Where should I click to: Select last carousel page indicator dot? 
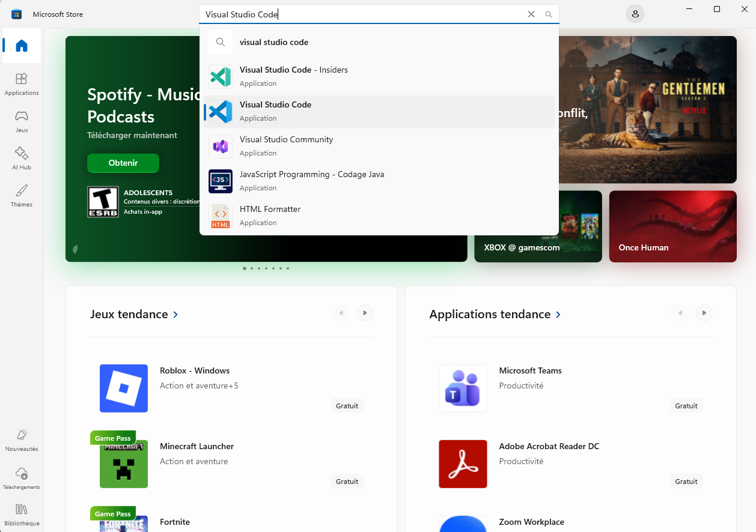pyautogui.click(x=288, y=268)
